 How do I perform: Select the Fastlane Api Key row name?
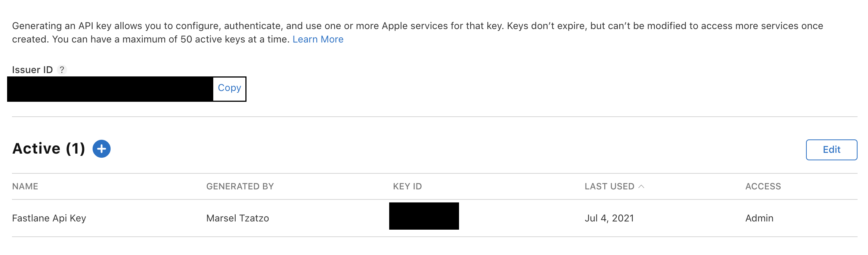click(x=49, y=218)
